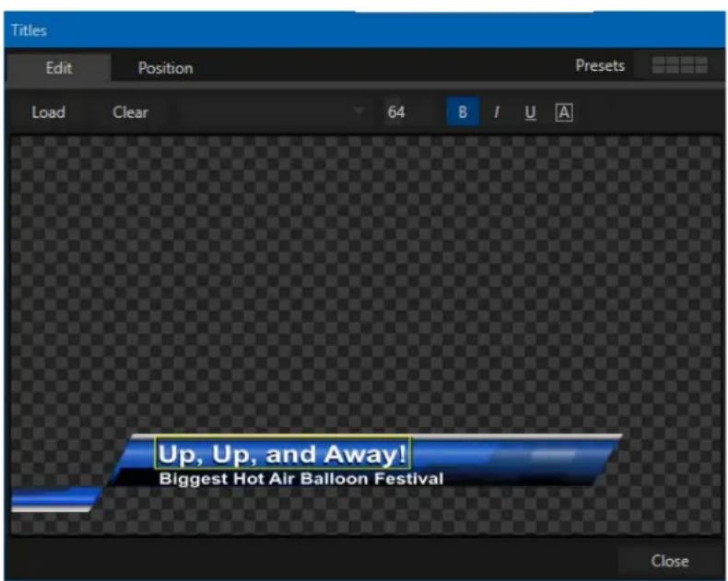Close the Titles dialog
The image size is (728, 581).
coord(670,561)
